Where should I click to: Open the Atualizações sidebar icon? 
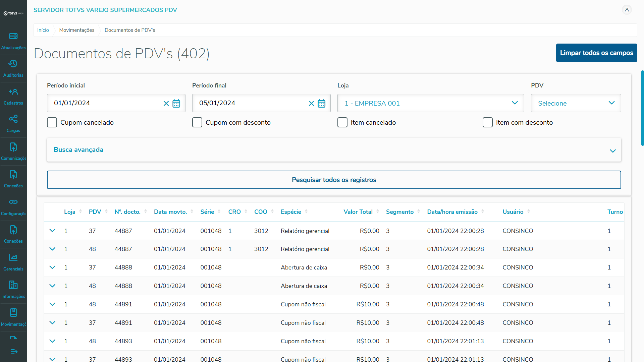pyautogui.click(x=13, y=36)
